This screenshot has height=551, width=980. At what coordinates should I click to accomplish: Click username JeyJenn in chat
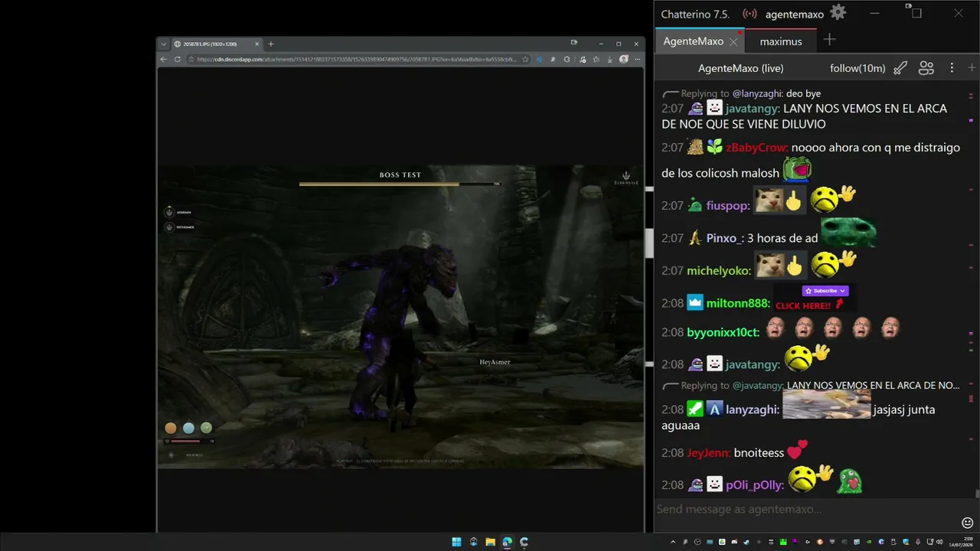click(709, 453)
